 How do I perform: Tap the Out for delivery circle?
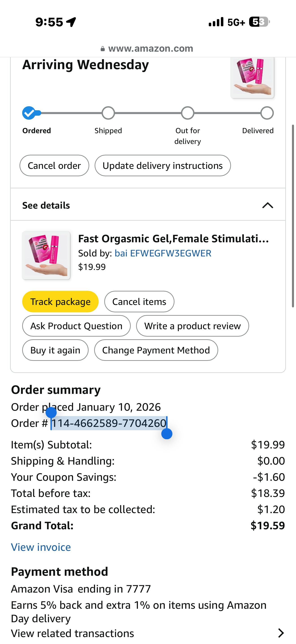(188, 113)
